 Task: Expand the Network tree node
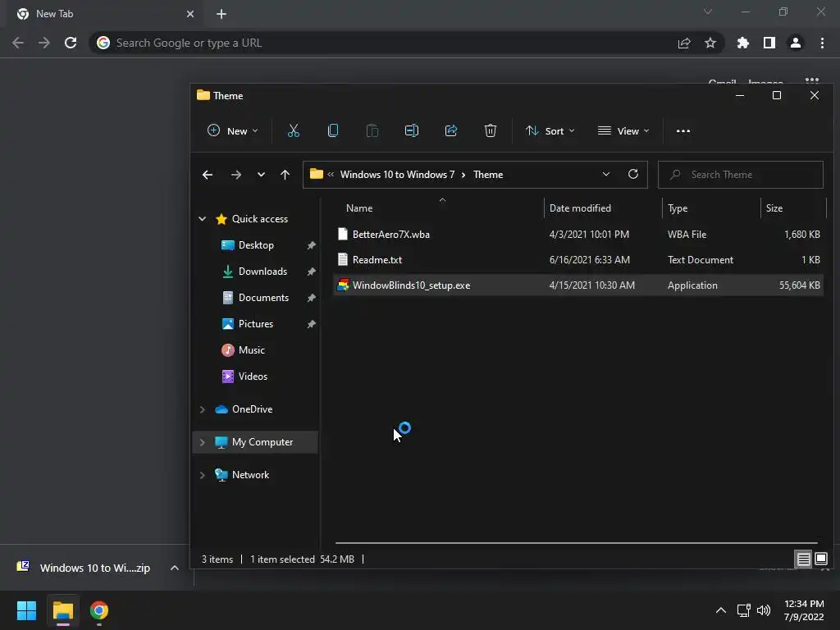point(202,475)
